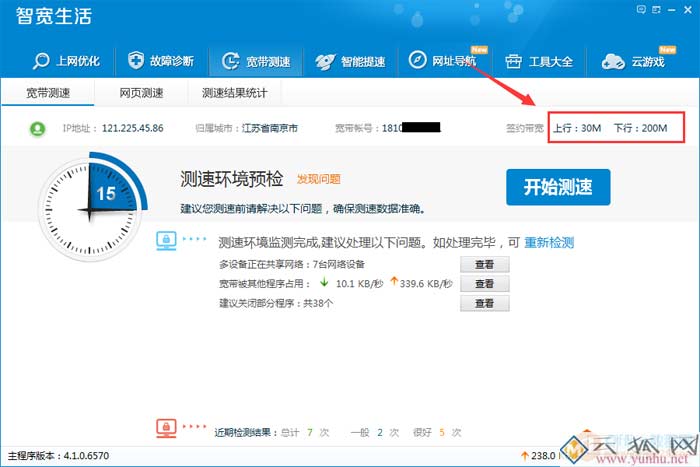Image resolution: width=700 pixels, height=467 pixels.
Task: Switch to the 宽带测速 sub-tab
Action: (x=48, y=93)
